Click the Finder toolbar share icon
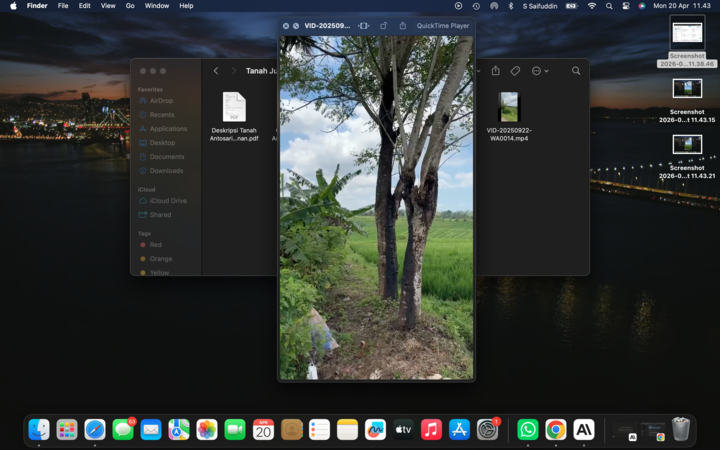This screenshot has width=720, height=450. pos(495,71)
